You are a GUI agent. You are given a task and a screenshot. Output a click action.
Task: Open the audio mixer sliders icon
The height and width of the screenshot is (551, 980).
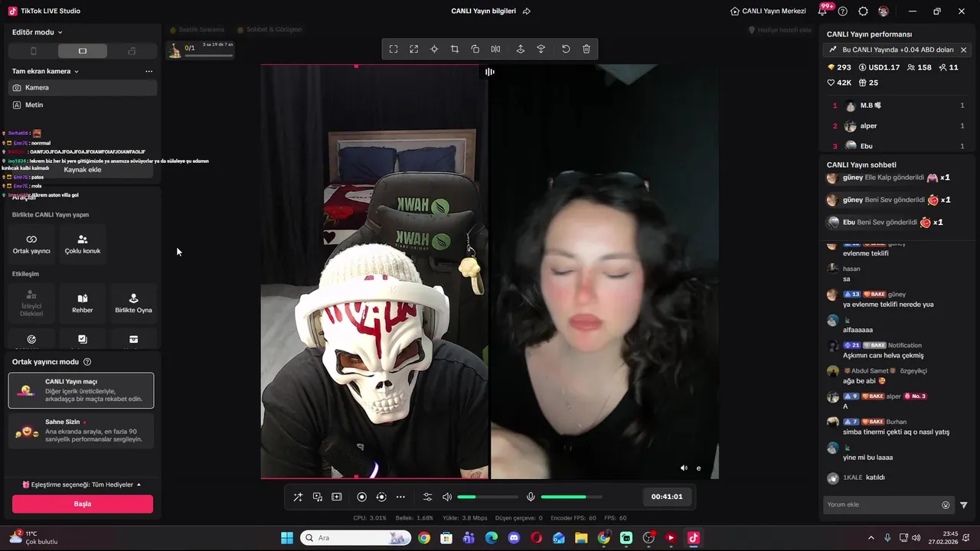pyautogui.click(x=428, y=497)
